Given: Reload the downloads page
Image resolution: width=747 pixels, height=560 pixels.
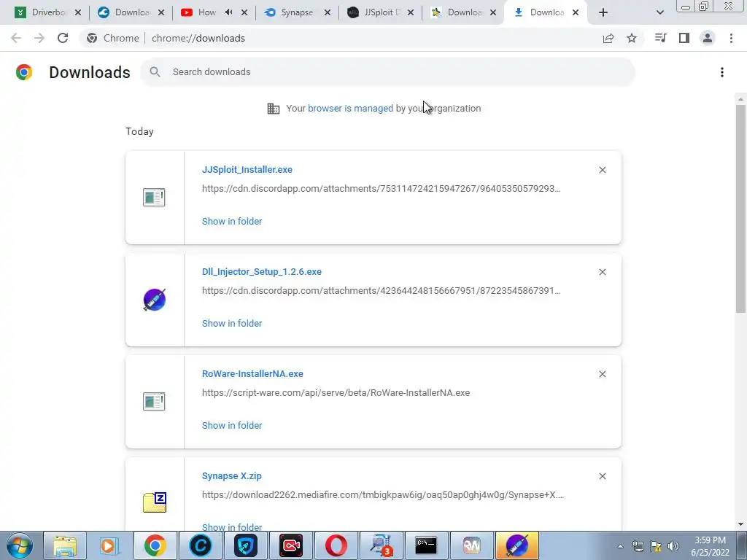Looking at the screenshot, I should [63, 38].
